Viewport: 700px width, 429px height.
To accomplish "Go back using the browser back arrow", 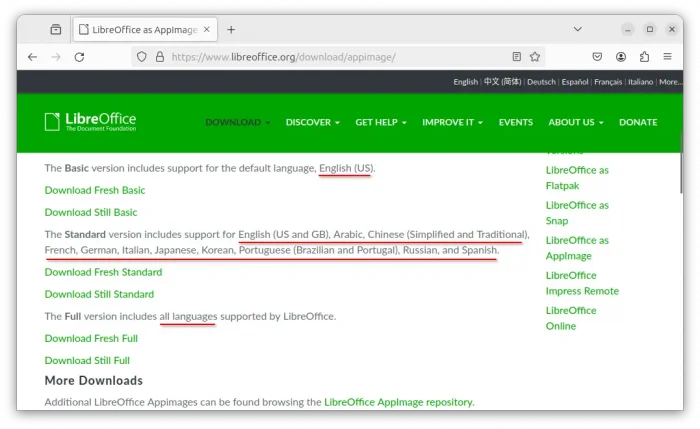I will [33, 57].
